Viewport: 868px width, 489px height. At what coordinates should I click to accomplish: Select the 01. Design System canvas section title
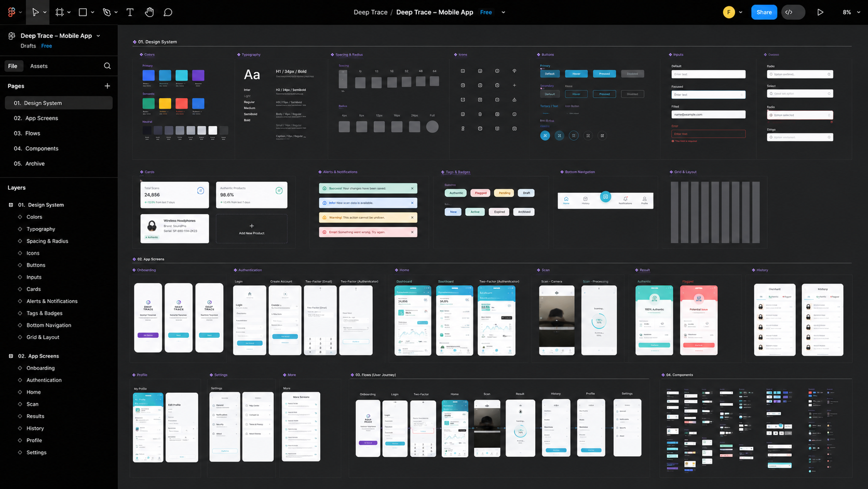coord(157,42)
